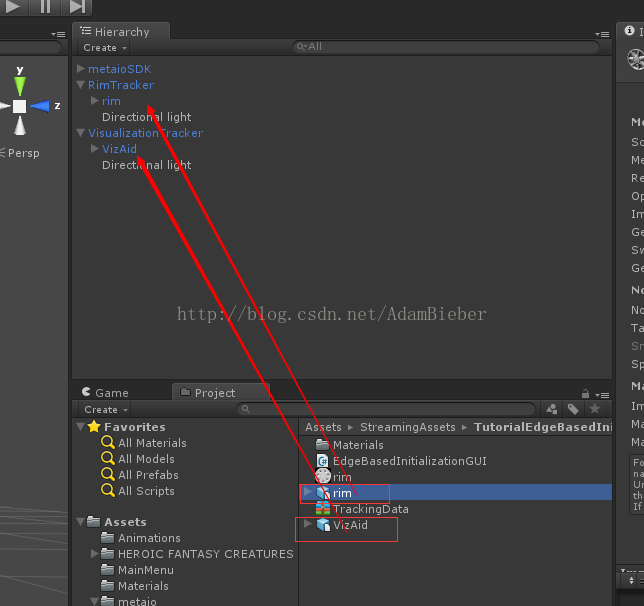Select VisualizationTracker in the Hierarchy
The image size is (644, 606).
coord(145,133)
